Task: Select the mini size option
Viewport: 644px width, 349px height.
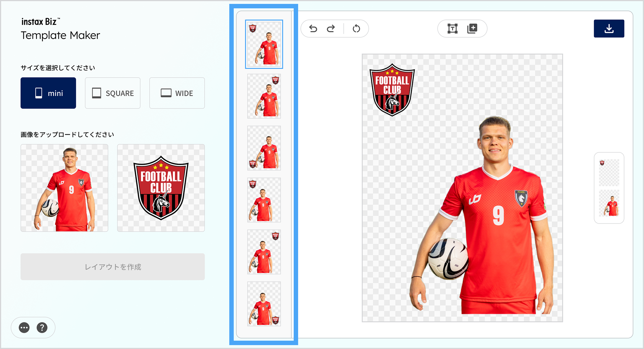Action: click(48, 93)
